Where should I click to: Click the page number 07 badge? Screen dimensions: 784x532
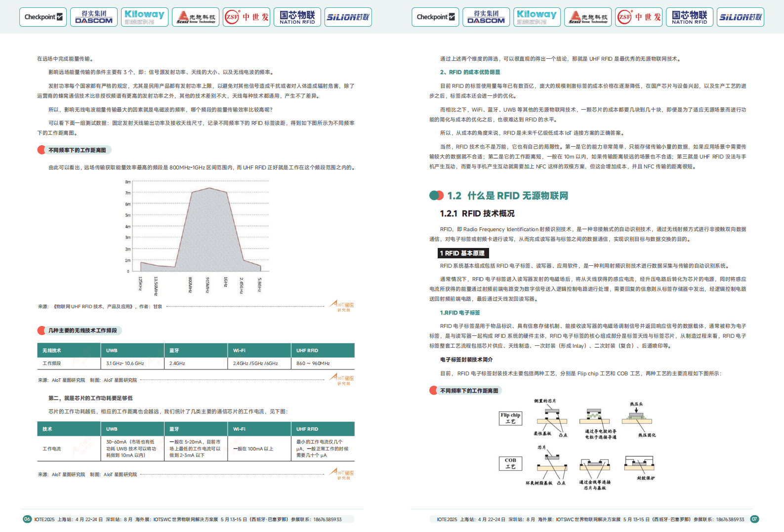[x=754, y=519]
